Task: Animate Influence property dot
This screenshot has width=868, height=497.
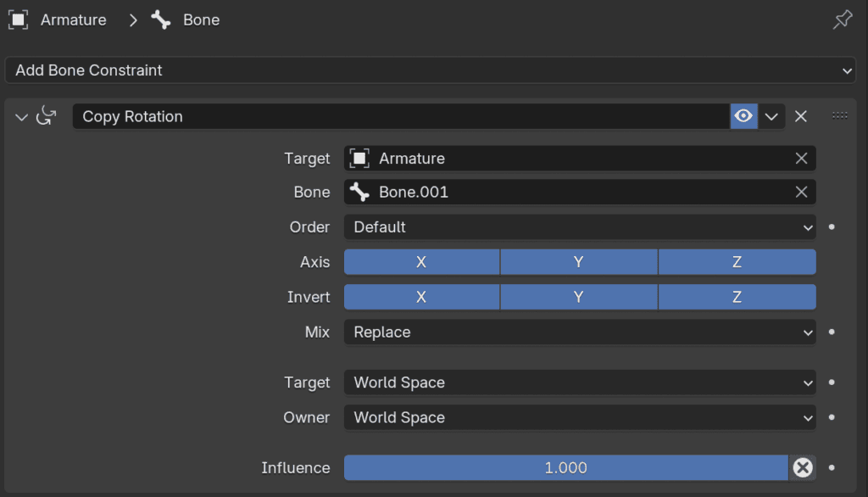Action: pyautogui.click(x=832, y=467)
